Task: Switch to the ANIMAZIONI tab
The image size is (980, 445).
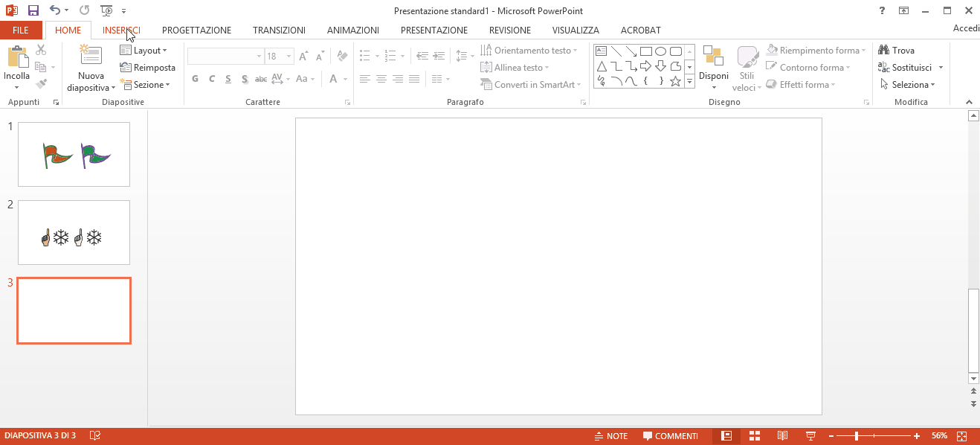Action: 353,31
